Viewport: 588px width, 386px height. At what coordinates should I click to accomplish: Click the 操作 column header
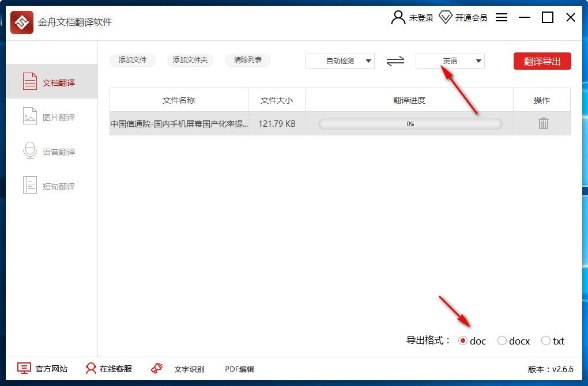(x=541, y=100)
